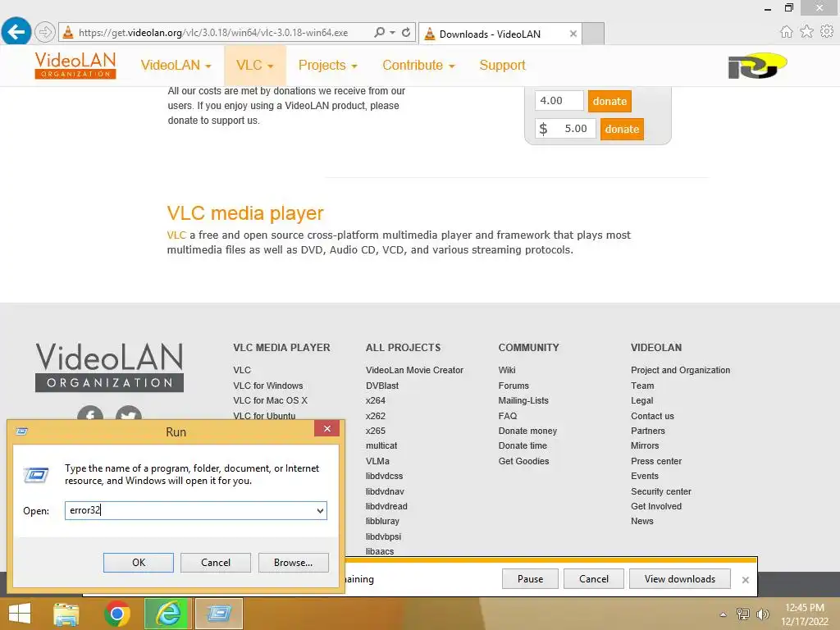Image resolution: width=840 pixels, height=630 pixels.
Task: Open the network tray icon
Action: coord(743,614)
